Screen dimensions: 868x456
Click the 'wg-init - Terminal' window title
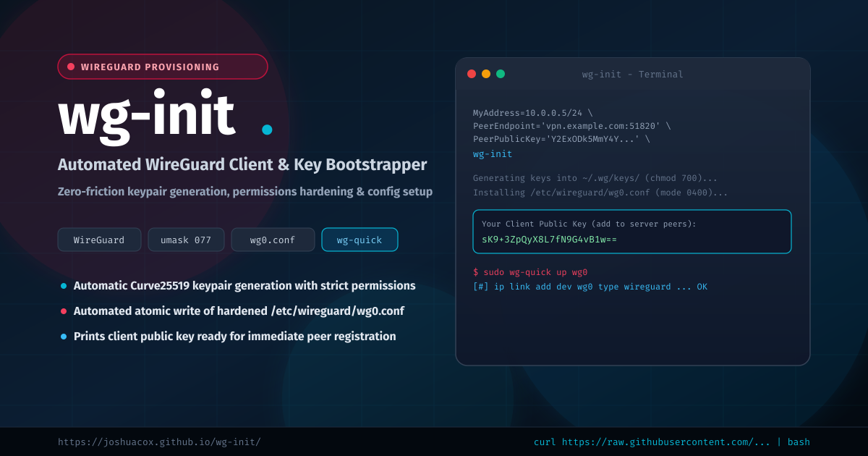point(632,75)
